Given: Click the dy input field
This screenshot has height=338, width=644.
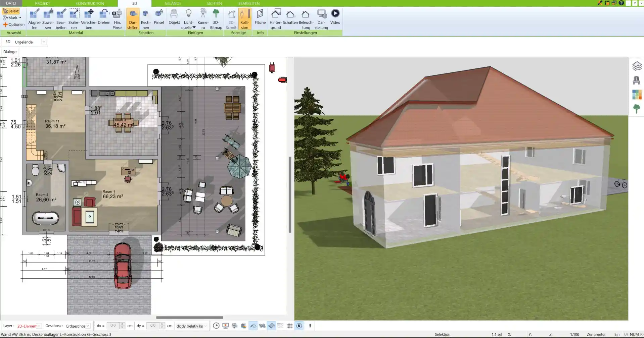Looking at the screenshot, I should [153, 326].
